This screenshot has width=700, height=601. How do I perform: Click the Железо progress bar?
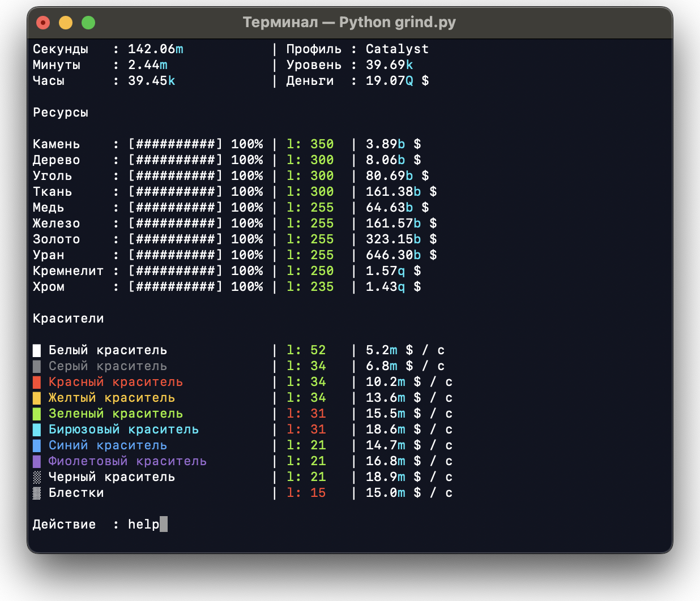tap(176, 224)
